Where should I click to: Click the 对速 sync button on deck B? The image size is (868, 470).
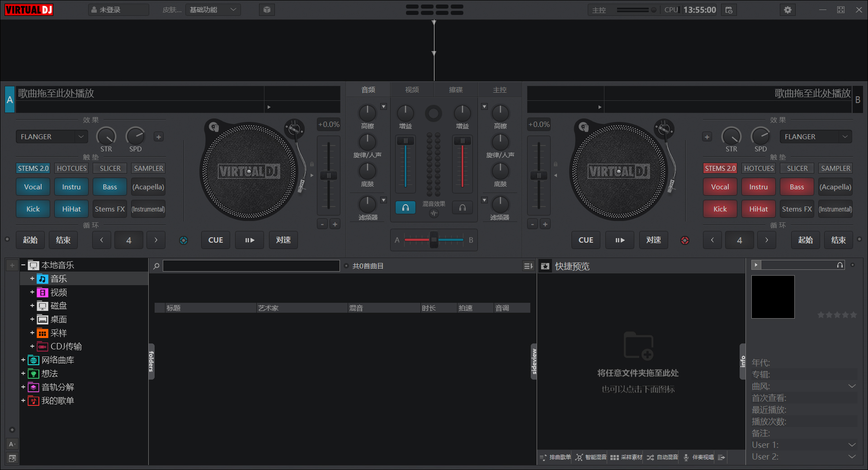pyautogui.click(x=653, y=240)
